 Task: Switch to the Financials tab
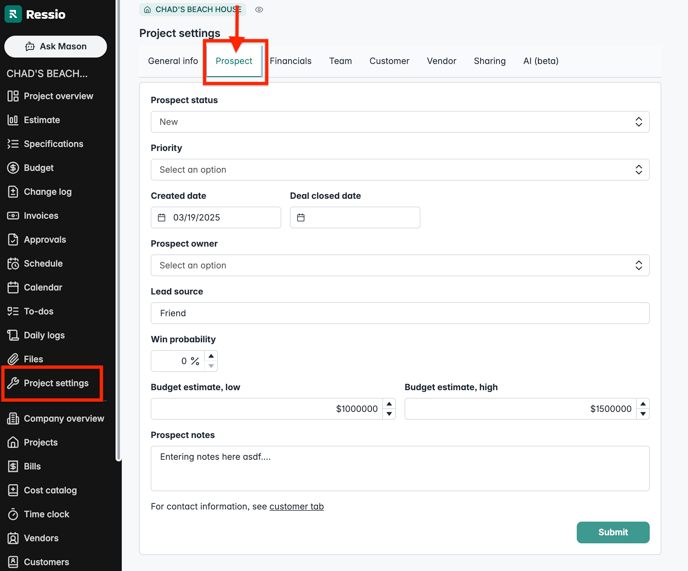tap(290, 61)
